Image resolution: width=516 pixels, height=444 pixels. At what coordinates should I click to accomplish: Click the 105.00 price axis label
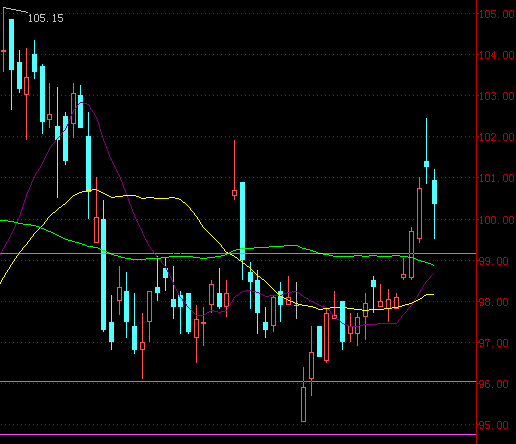click(x=497, y=14)
